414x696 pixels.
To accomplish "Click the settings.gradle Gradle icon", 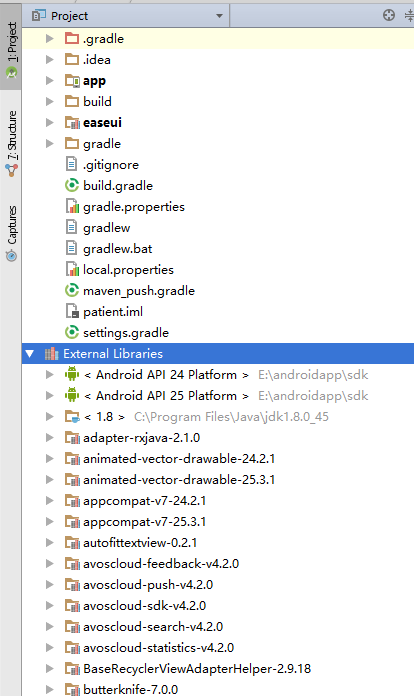I will coord(71,332).
